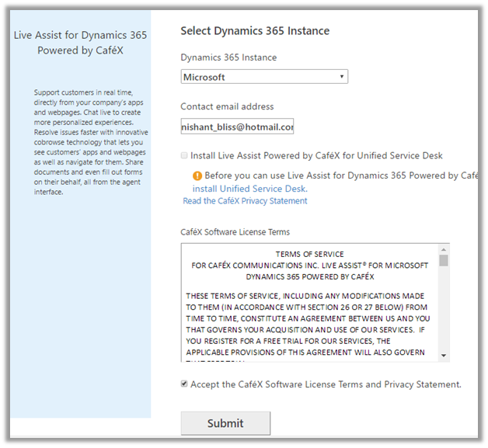Click the sidebar description paragraph
The height and width of the screenshot is (448, 488).
pos(80,142)
